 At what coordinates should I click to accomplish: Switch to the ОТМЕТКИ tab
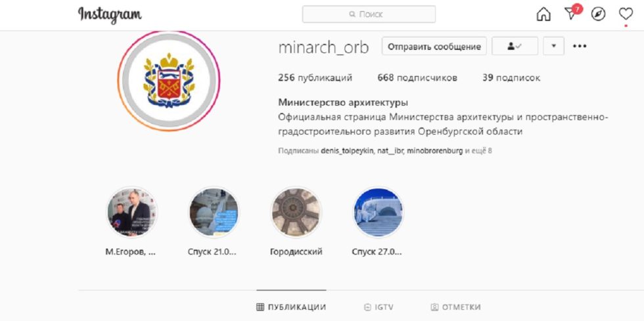point(455,307)
